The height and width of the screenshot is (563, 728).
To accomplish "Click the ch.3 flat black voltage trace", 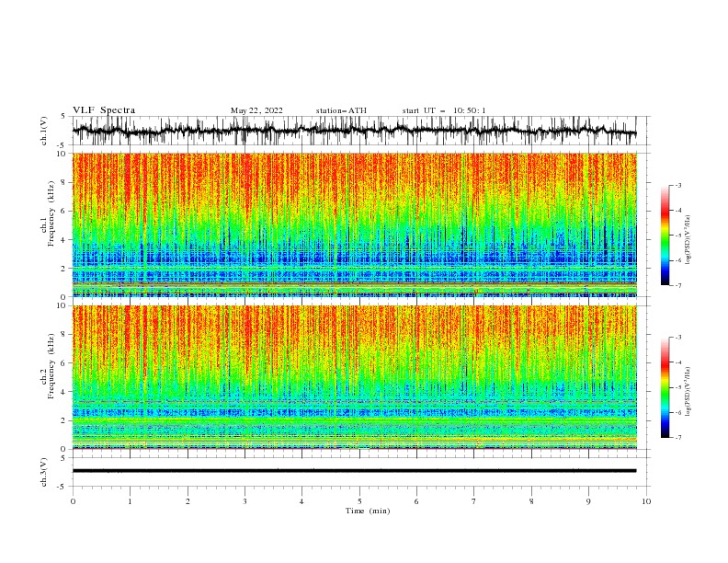I will pyautogui.click(x=354, y=471).
